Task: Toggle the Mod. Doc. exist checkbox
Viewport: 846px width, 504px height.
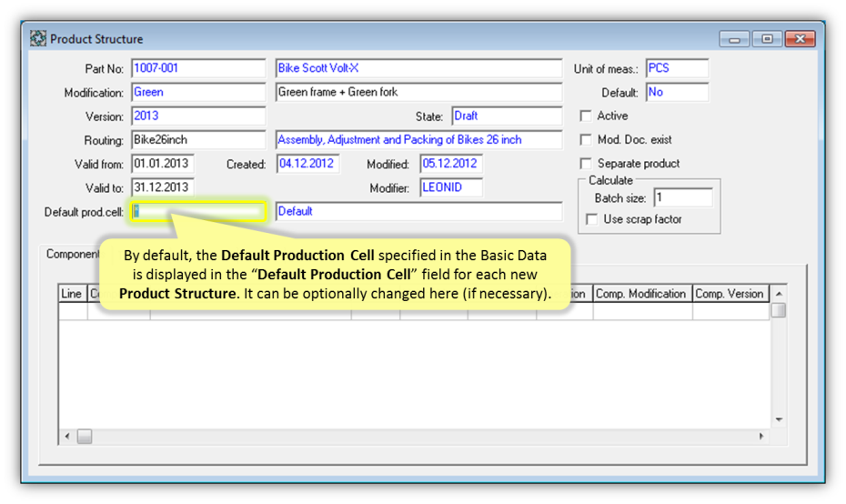Action: [586, 140]
